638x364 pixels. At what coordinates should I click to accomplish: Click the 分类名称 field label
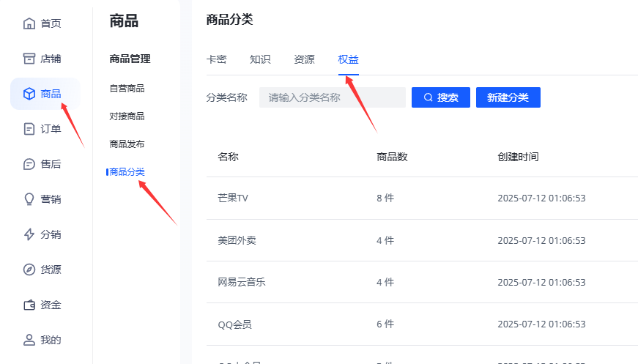click(x=226, y=97)
